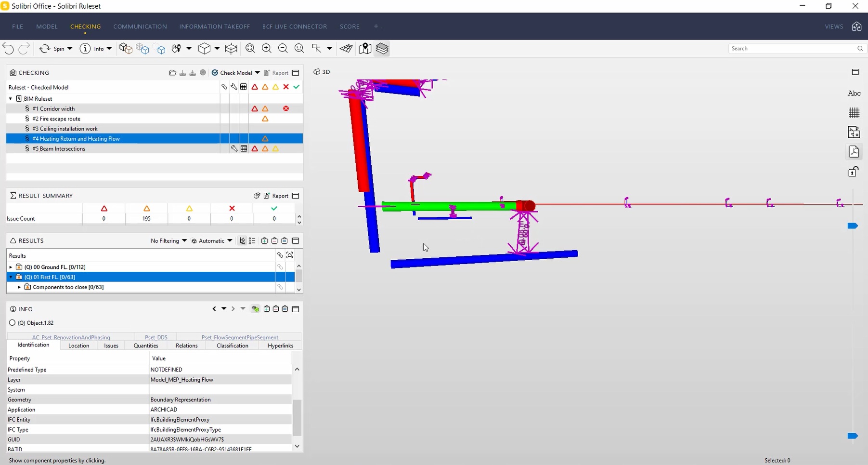Toggle the green check accepted filter in Checking header

pos(297,87)
